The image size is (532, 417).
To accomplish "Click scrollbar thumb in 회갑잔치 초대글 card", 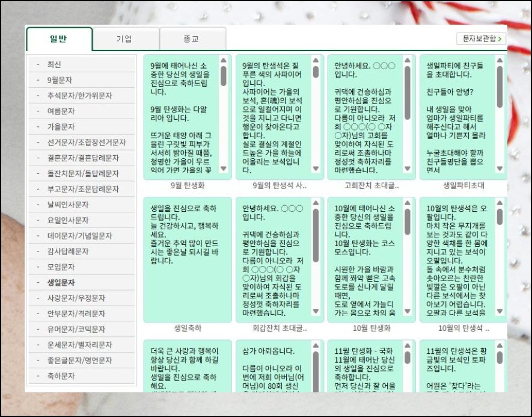I will 316,235.
